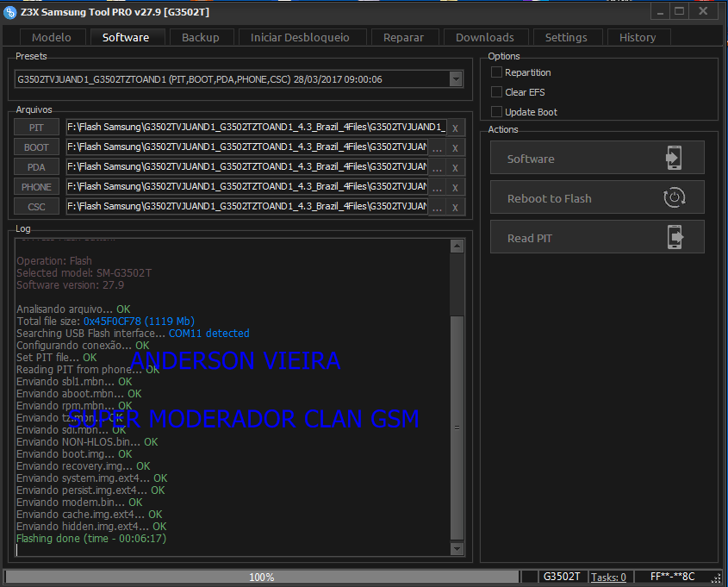Click the 100% progress bar

pos(262,577)
